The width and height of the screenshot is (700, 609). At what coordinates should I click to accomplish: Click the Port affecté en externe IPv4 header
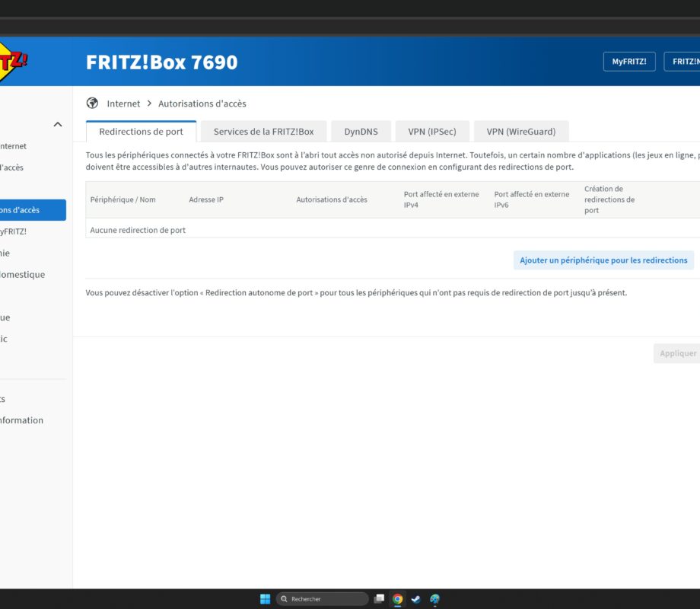coord(441,199)
